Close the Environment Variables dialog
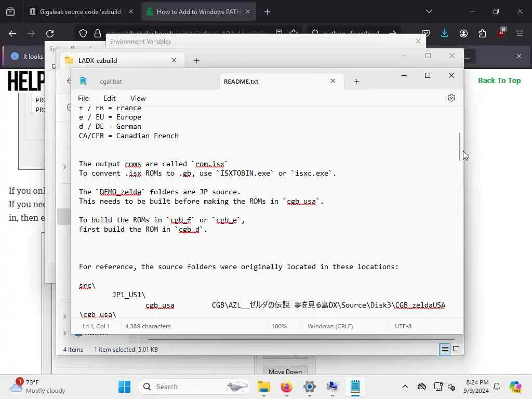532x399 pixels. pyautogui.click(x=418, y=41)
